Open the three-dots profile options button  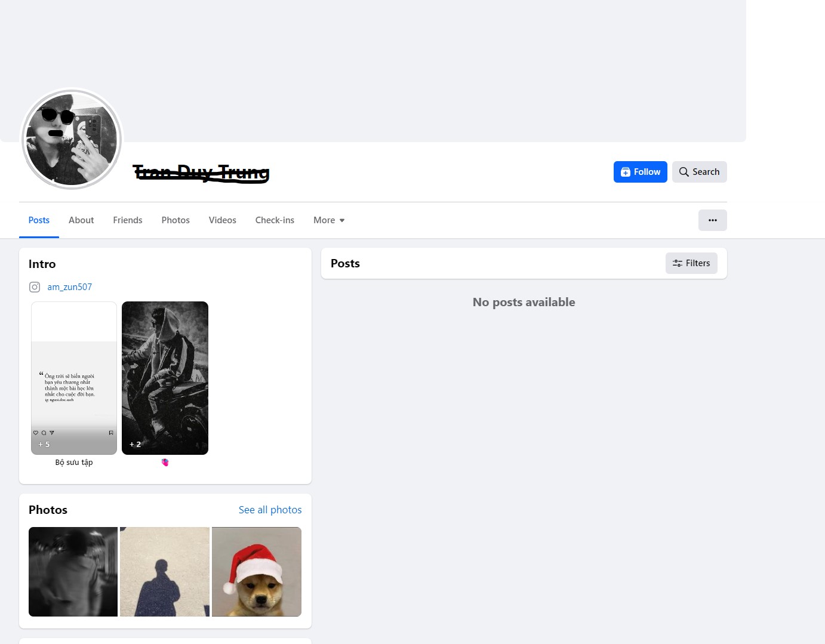tap(713, 220)
